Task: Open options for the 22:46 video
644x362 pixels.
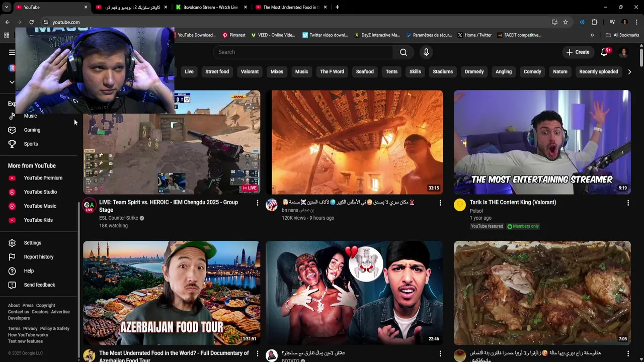Action: pyautogui.click(x=440, y=353)
